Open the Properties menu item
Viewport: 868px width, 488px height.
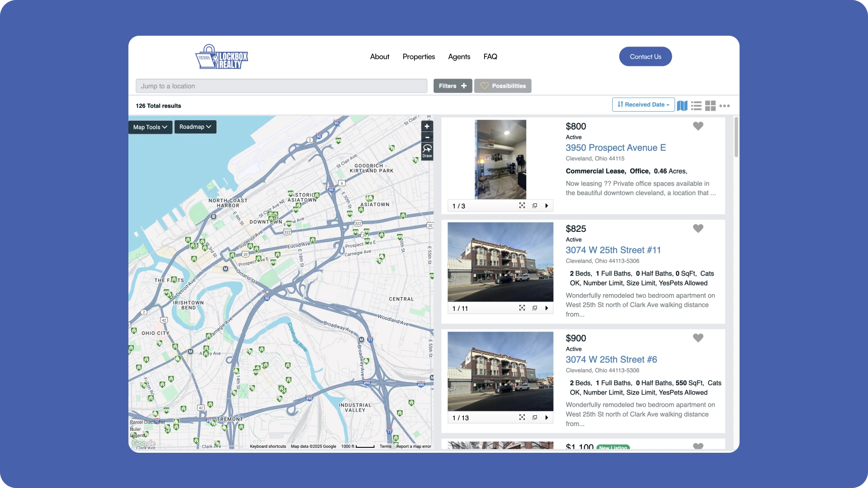point(419,56)
